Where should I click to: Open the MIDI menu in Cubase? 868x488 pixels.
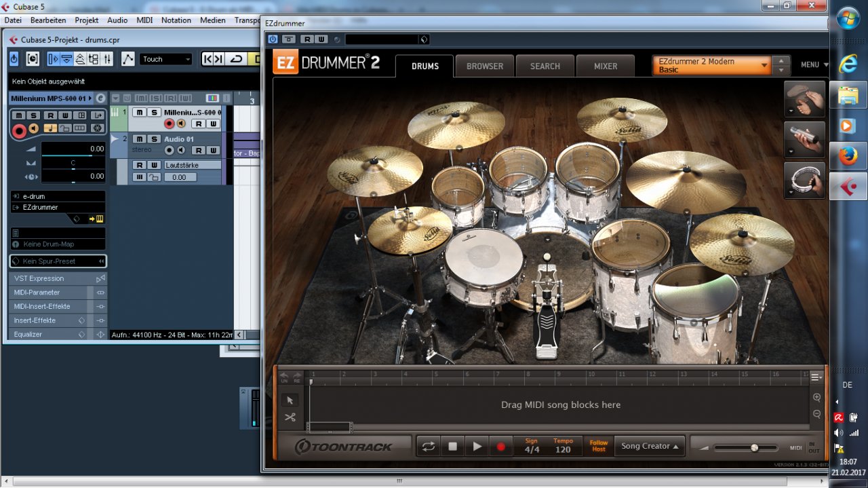tap(144, 20)
